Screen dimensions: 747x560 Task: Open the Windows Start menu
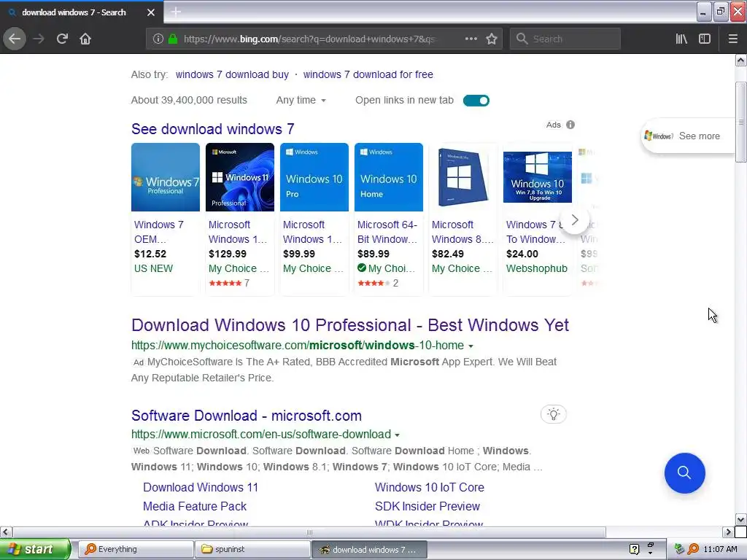pyautogui.click(x=35, y=549)
